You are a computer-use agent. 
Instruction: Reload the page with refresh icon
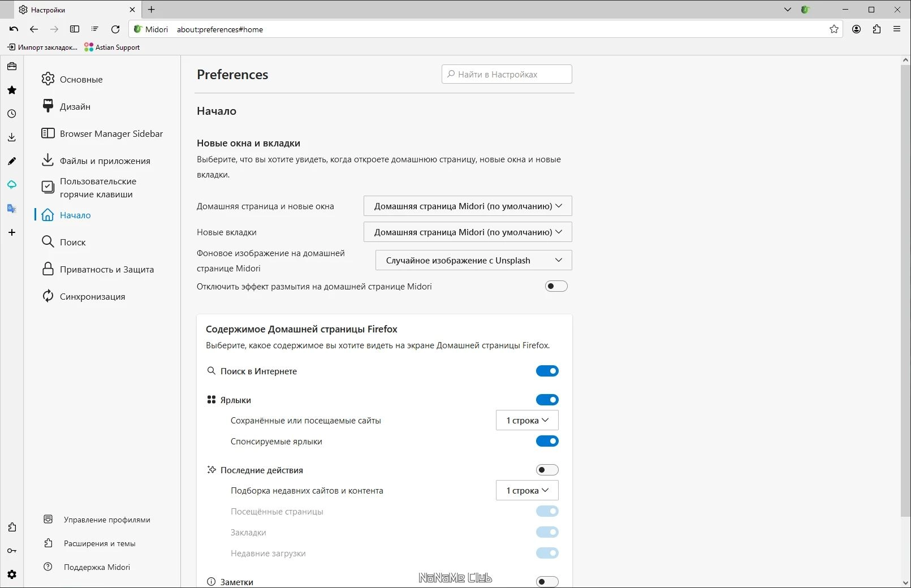[x=115, y=29]
